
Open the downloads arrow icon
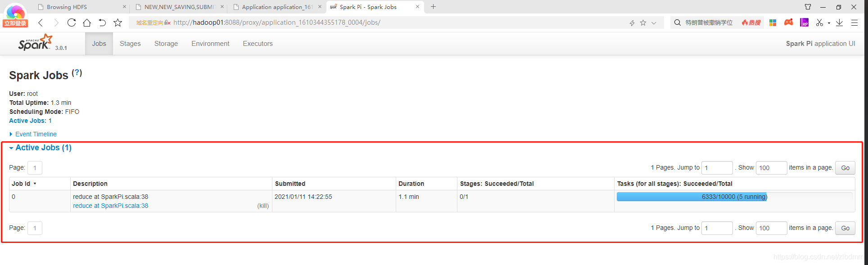click(839, 22)
